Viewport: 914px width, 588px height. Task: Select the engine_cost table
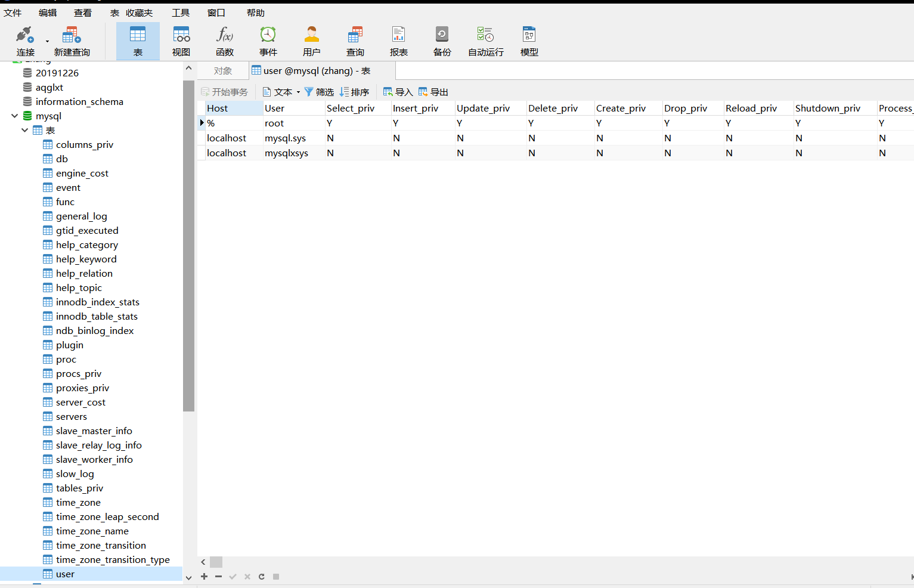[82, 173]
